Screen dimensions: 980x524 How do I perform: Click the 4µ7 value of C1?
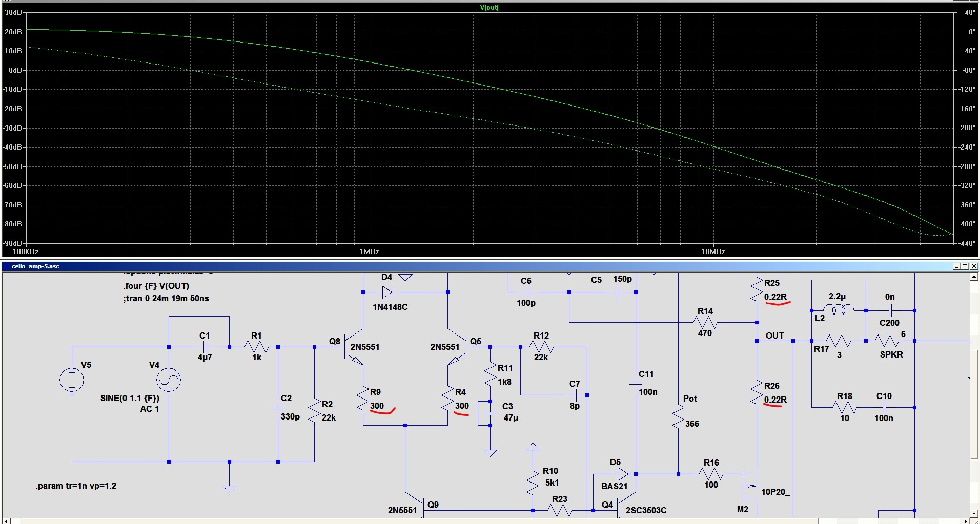(205, 357)
